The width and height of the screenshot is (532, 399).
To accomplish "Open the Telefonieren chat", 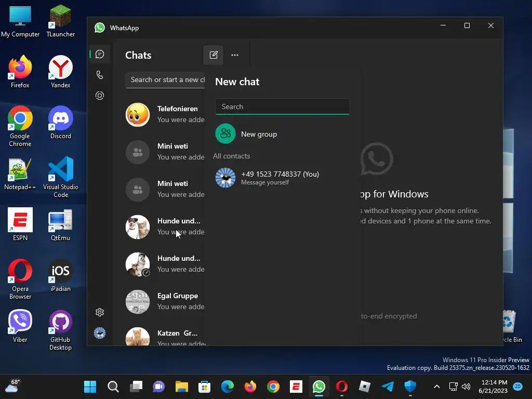I will (164, 115).
